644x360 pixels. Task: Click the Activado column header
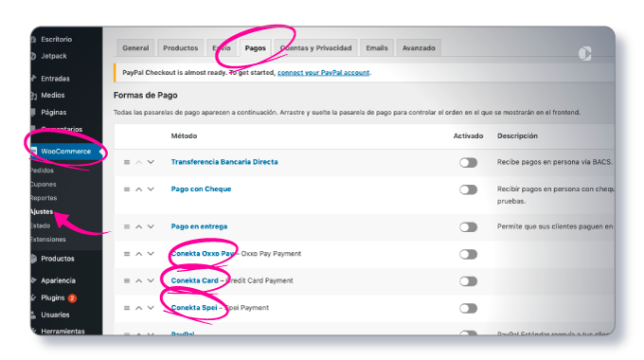click(468, 136)
